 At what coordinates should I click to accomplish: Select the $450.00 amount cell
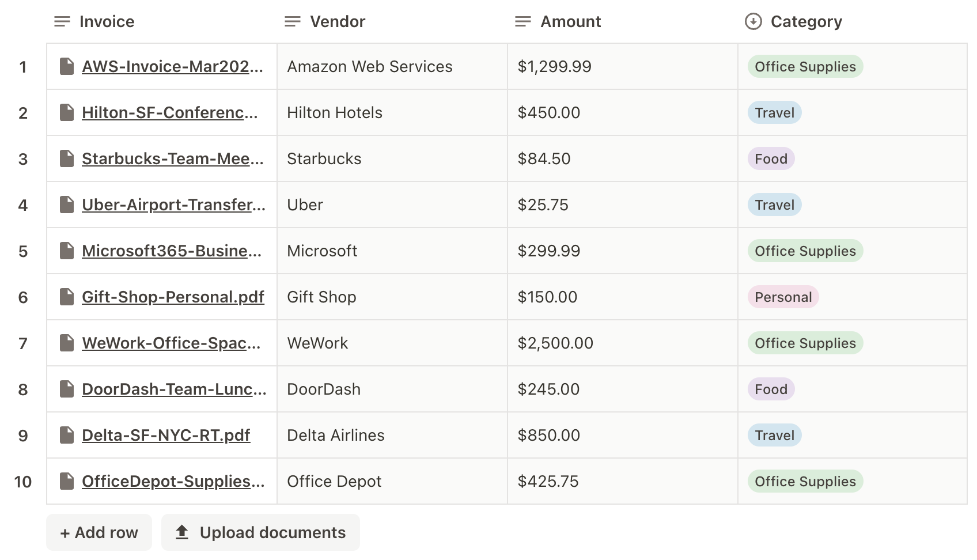pos(623,112)
